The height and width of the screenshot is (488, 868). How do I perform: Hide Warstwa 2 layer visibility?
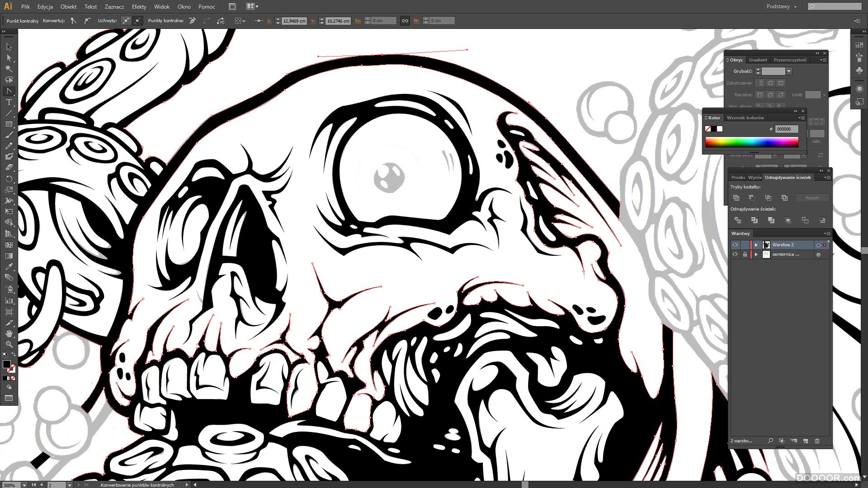[x=735, y=244]
